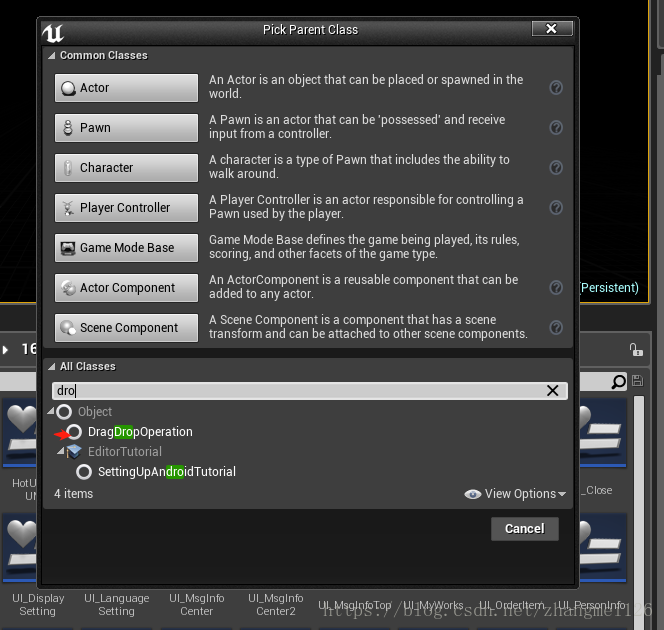Open the View Options dropdown
The width and height of the screenshot is (664, 630).
[x=515, y=494]
